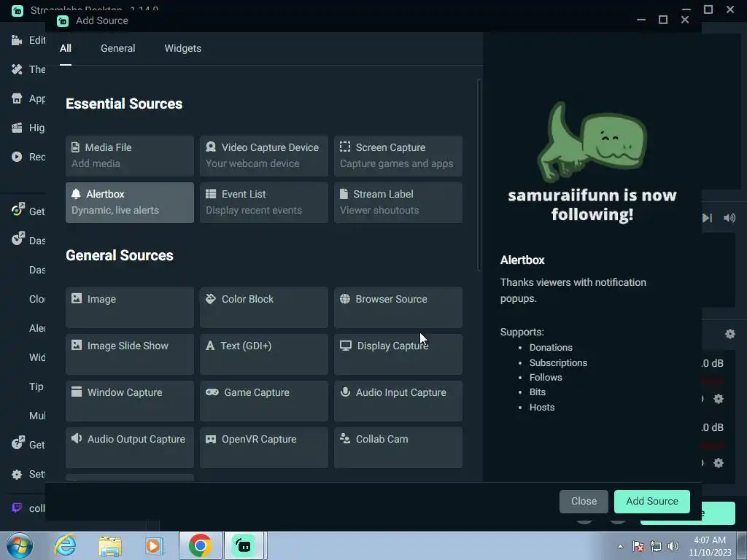Select OpenVR Capture source

[264, 448]
